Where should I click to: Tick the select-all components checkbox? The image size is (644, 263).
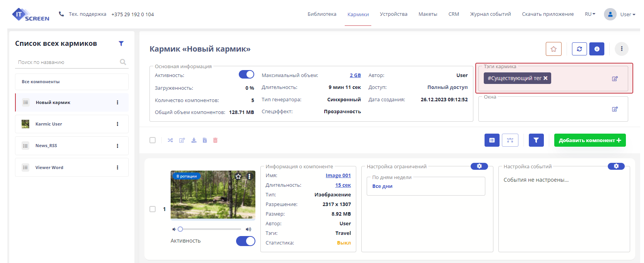pos(153,140)
